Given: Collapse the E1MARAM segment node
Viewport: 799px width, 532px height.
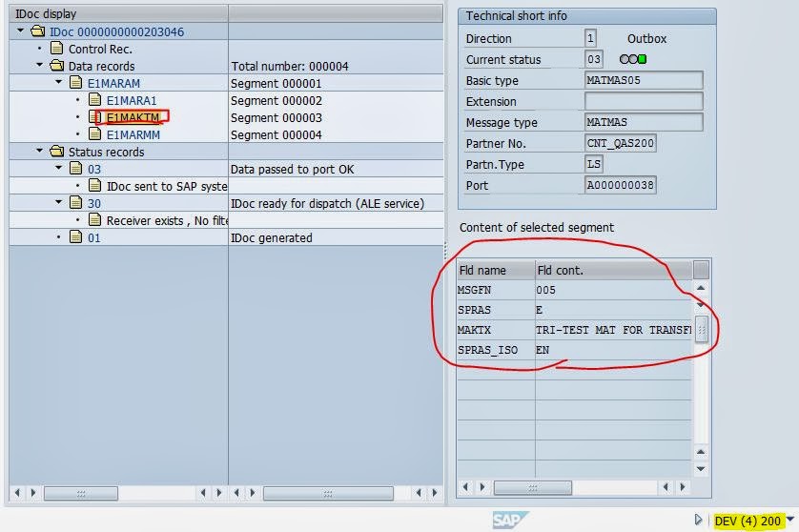Looking at the screenshot, I should [58, 82].
